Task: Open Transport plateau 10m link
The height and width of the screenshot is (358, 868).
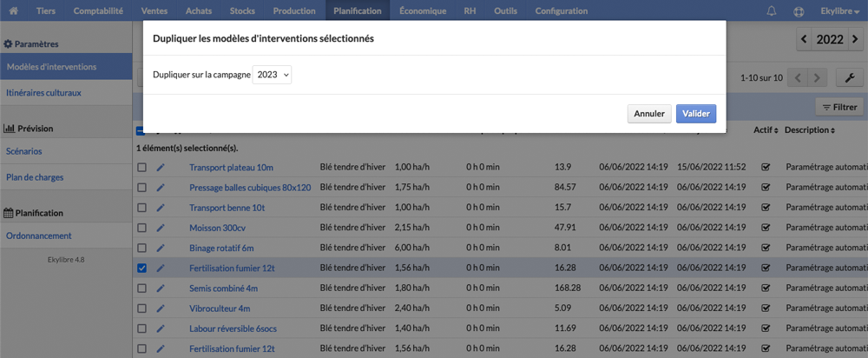Action: pyautogui.click(x=232, y=168)
